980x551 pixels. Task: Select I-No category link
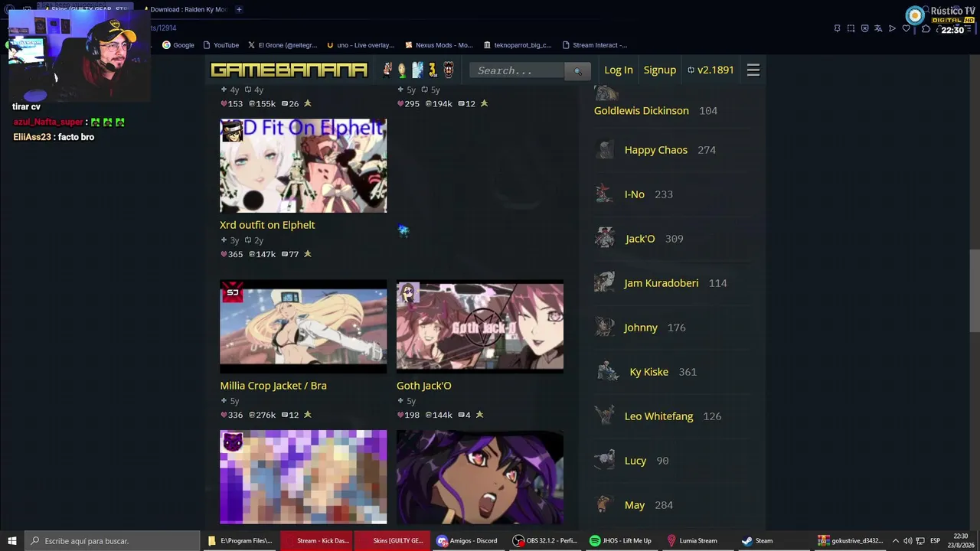click(635, 194)
